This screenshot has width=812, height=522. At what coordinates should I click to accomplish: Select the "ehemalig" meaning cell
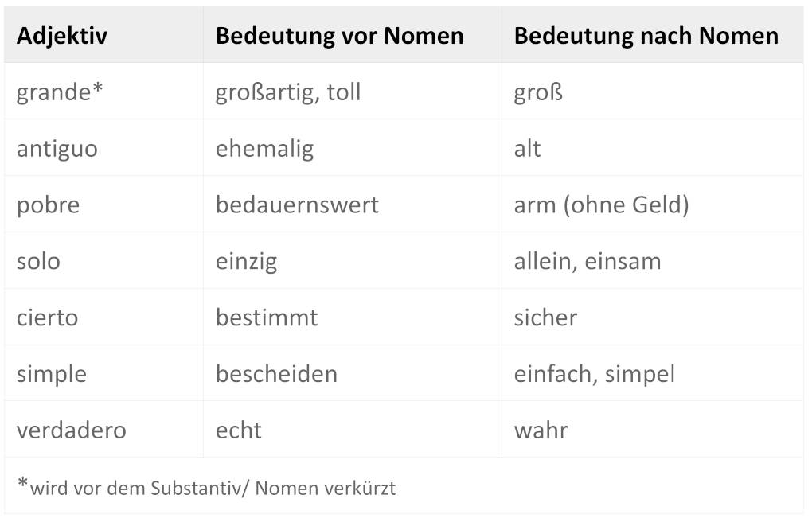point(264,149)
